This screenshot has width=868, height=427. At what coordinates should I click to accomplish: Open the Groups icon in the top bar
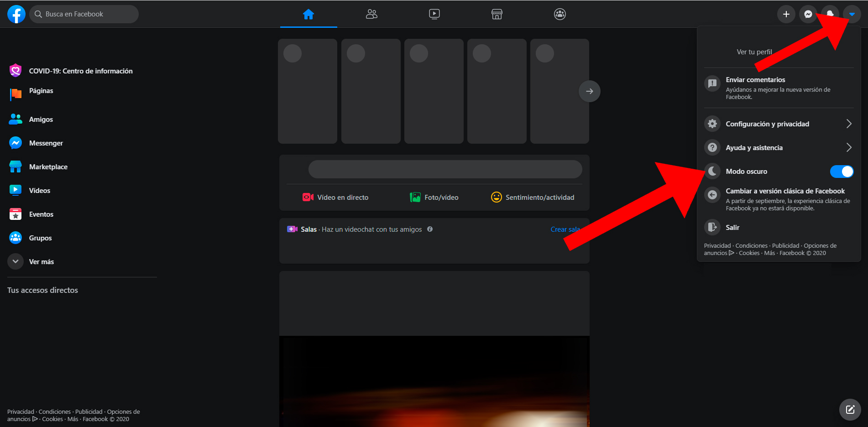point(559,14)
